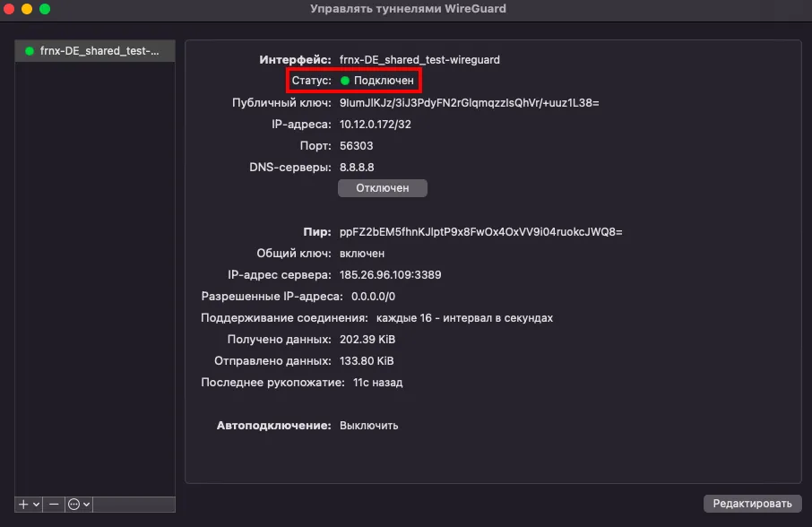Click green status dot in tunnel list

(x=30, y=51)
